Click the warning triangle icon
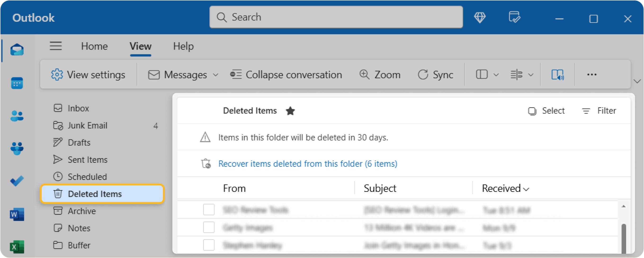The image size is (644, 258). pos(205,137)
